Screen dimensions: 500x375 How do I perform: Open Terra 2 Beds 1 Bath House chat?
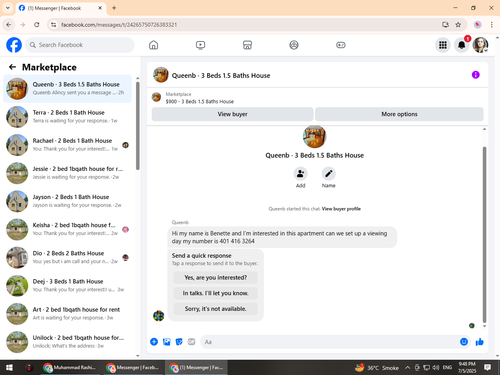click(67, 117)
